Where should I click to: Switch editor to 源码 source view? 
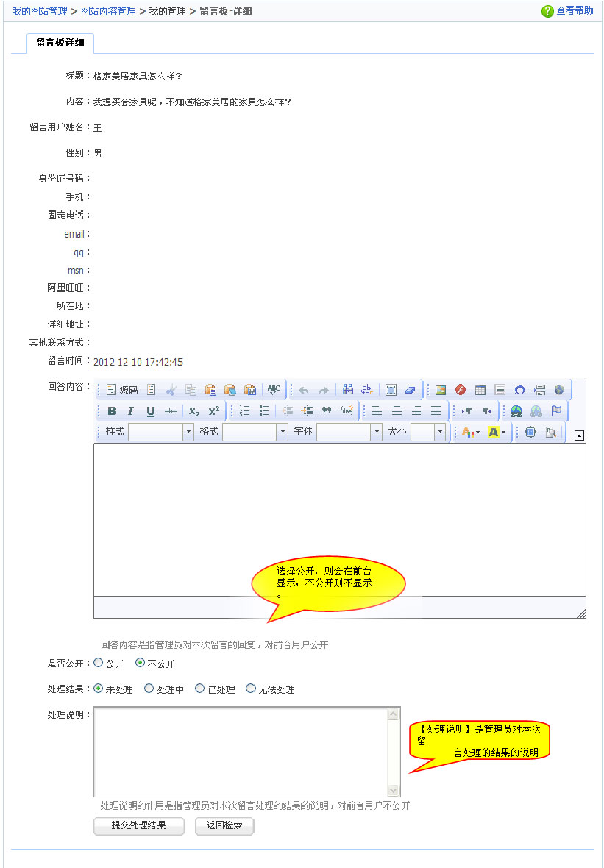(122, 390)
